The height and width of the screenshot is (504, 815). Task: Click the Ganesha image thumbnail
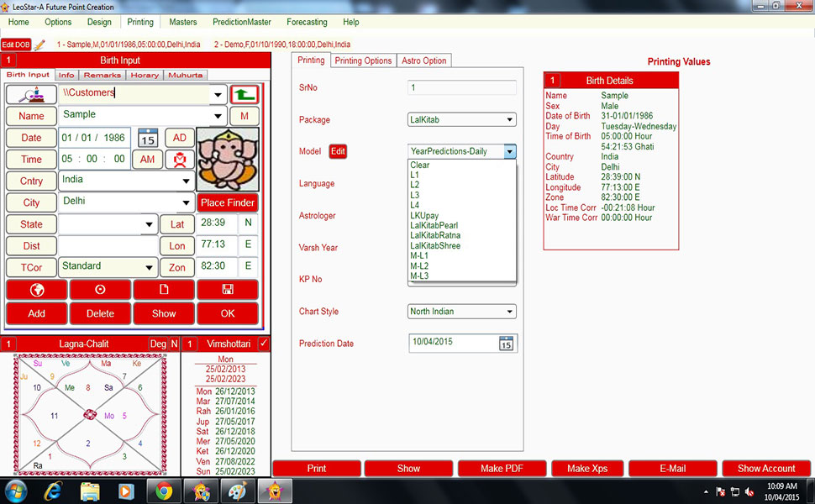pos(228,160)
